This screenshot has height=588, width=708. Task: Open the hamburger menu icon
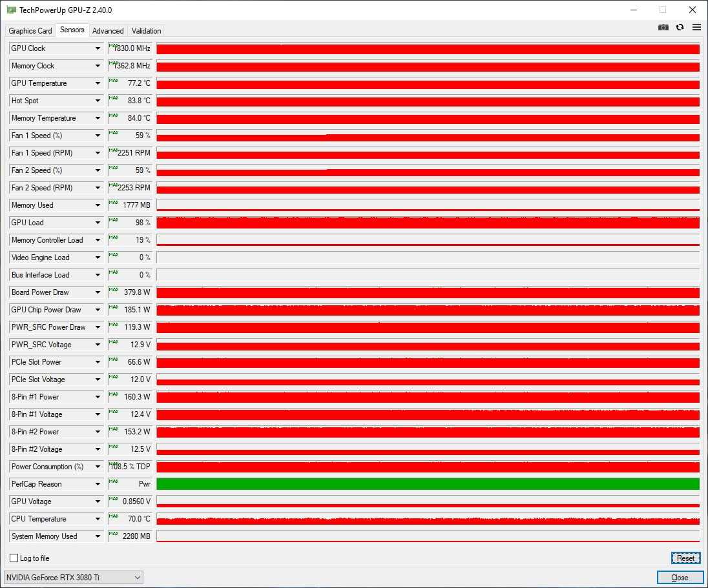(x=696, y=27)
